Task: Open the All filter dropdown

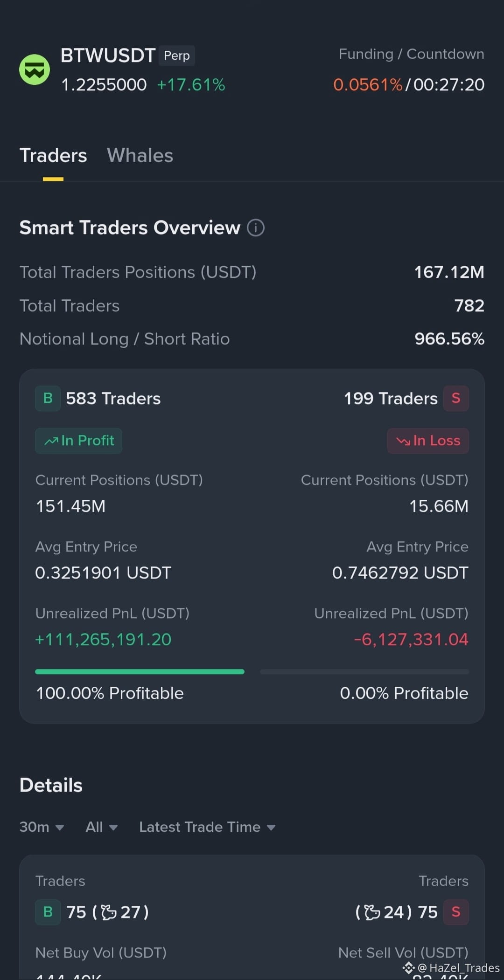Action: (102, 827)
